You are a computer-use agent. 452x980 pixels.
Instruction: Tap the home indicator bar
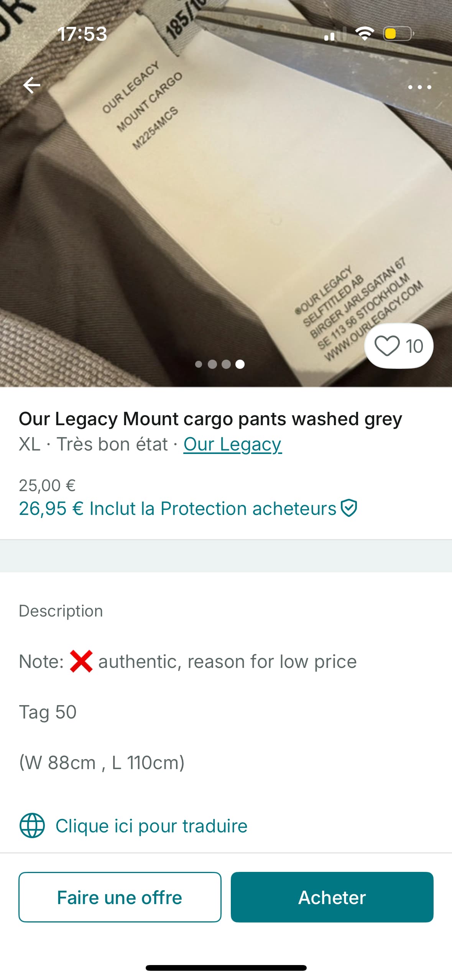pyautogui.click(x=226, y=967)
